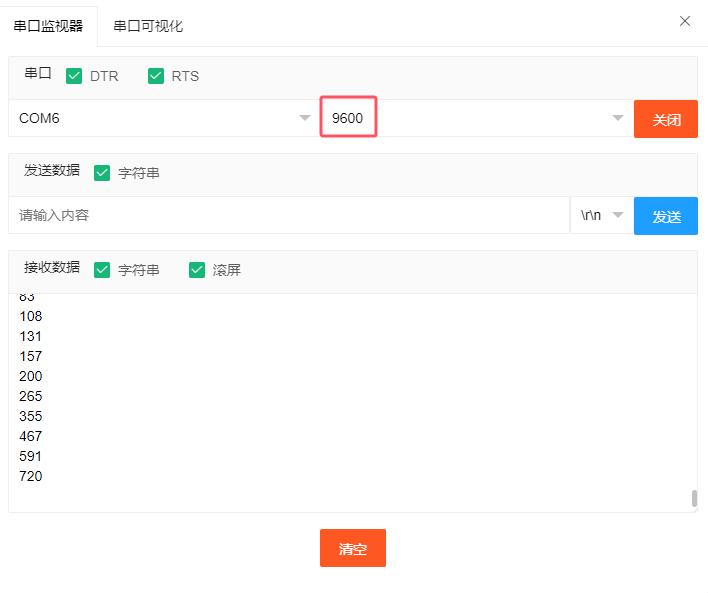Click the 清空 clear button
The image size is (708, 593).
[x=353, y=548]
